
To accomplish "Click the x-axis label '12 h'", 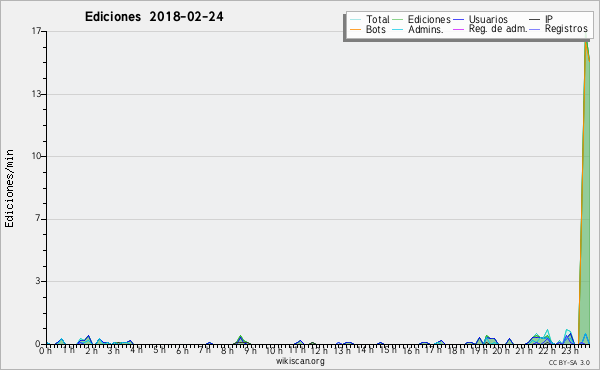I will click(318, 350).
